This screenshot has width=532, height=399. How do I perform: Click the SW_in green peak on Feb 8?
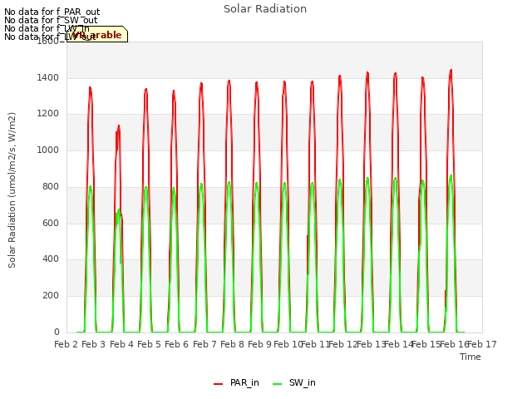tap(229, 183)
